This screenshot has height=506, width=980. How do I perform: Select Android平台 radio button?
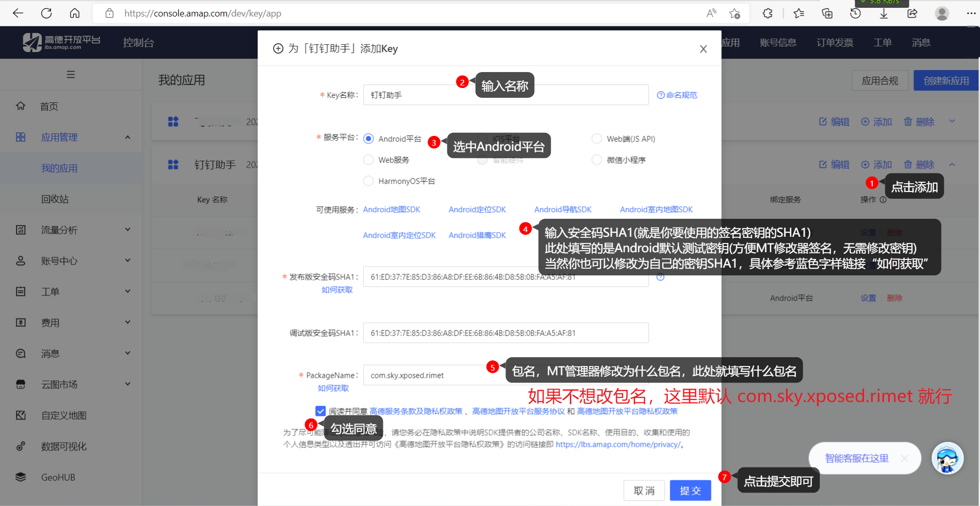[x=368, y=138]
